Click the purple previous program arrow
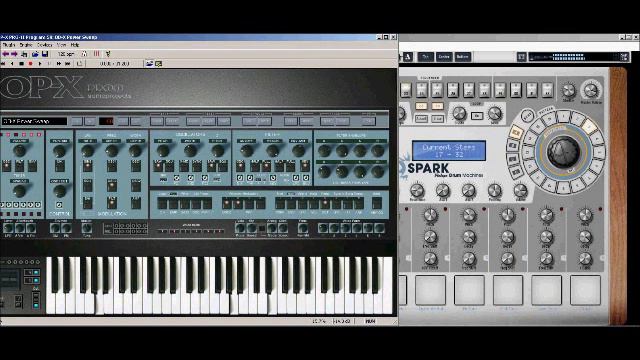Image resolution: width=640 pixels, height=360 pixels. [5, 54]
